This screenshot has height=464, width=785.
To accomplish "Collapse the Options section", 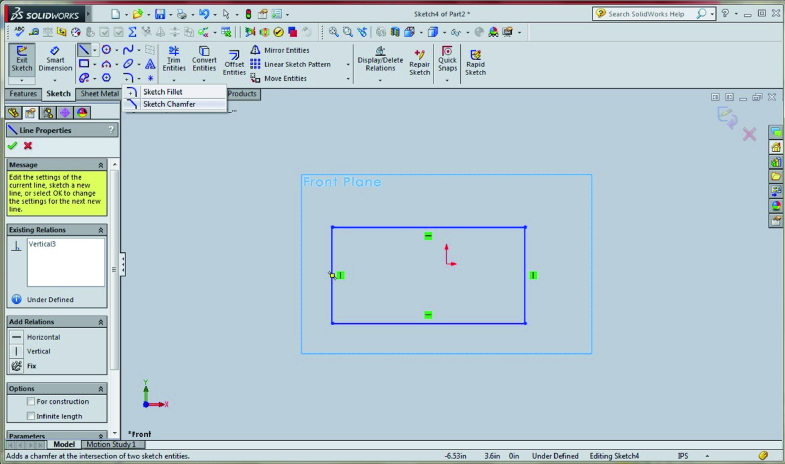I will pos(101,388).
